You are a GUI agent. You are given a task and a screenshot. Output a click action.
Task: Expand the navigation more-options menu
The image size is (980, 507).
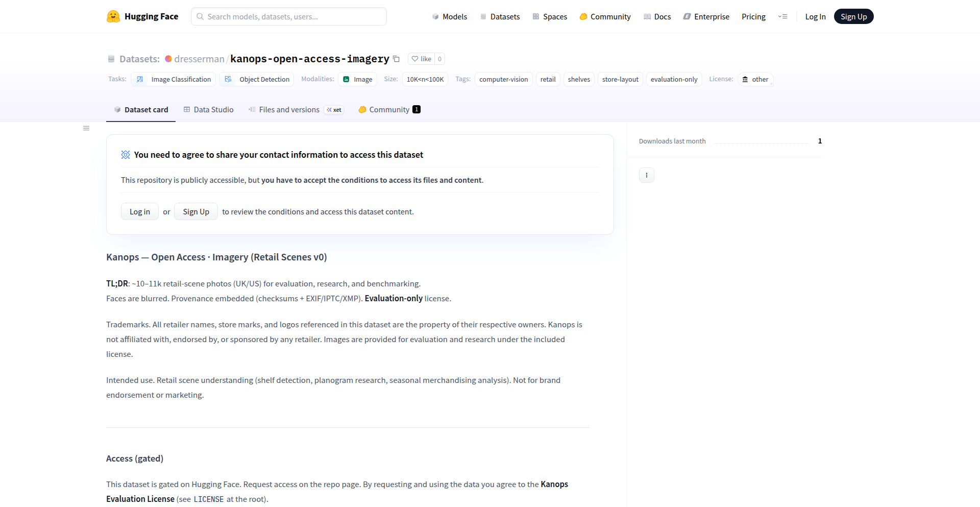pyautogui.click(x=782, y=16)
